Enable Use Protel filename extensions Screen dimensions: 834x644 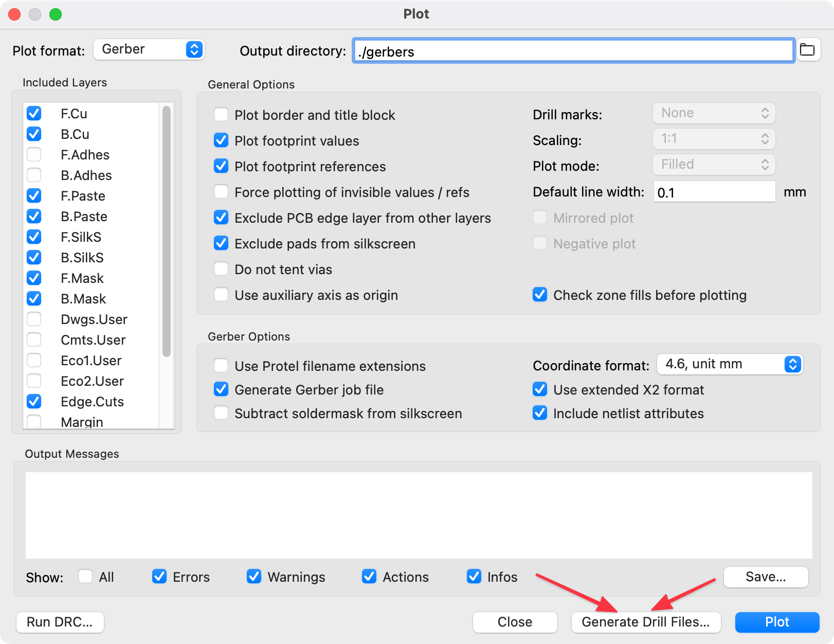click(221, 365)
